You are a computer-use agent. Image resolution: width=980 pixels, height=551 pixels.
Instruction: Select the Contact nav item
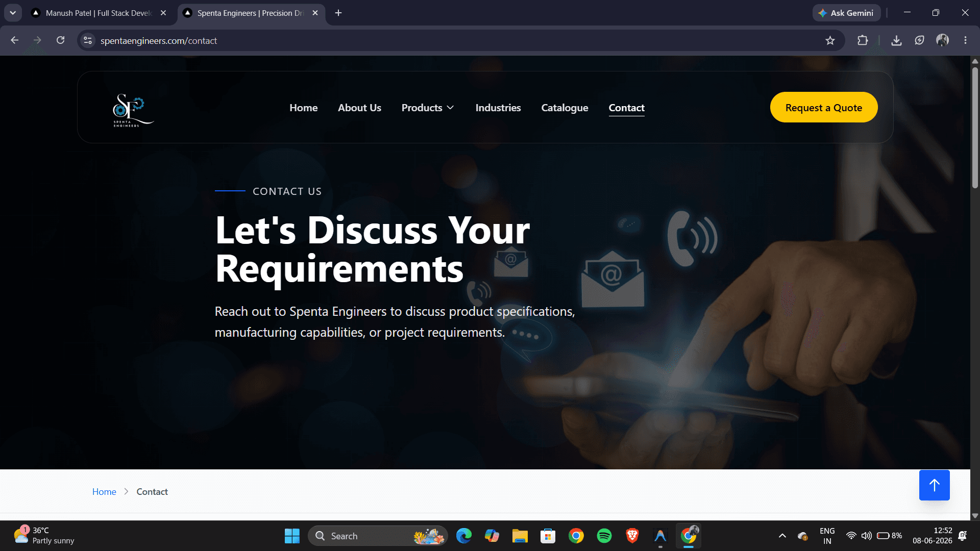626,108
